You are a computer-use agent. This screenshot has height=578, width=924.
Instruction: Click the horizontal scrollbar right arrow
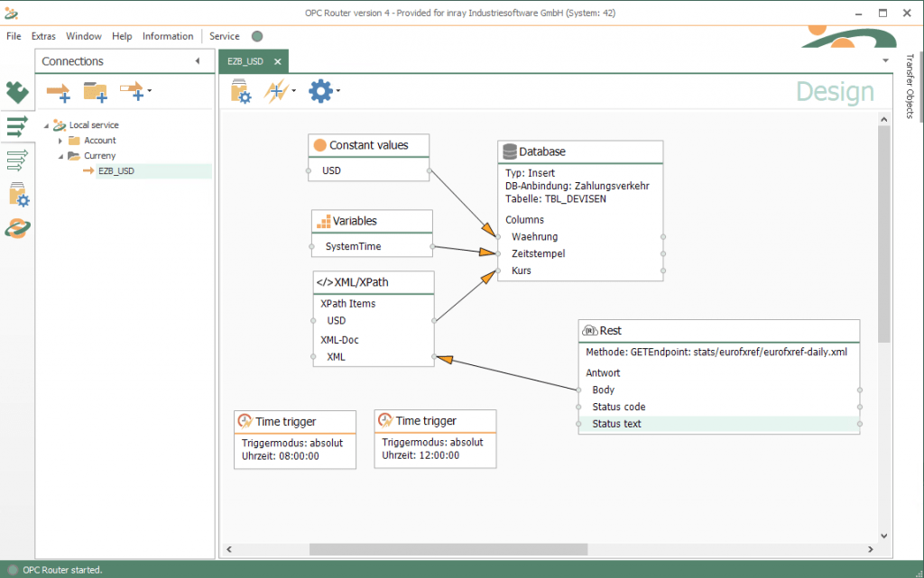click(871, 549)
